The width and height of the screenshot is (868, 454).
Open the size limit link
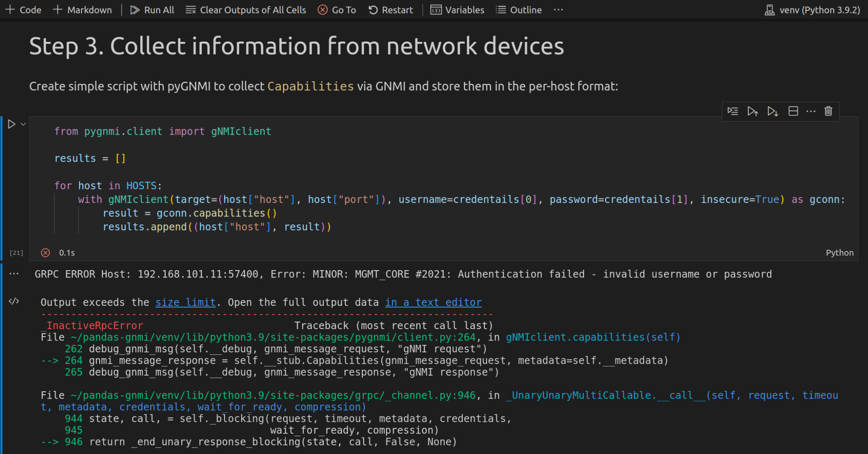(186, 302)
